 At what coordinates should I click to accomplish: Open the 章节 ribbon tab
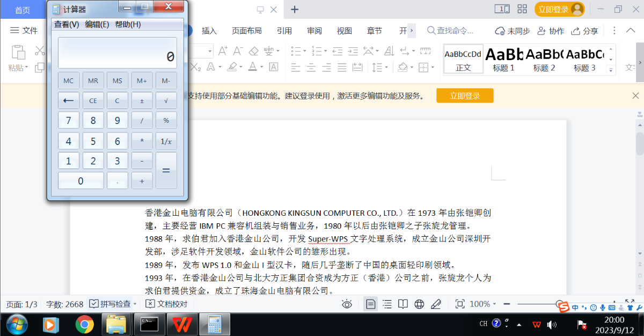(375, 31)
